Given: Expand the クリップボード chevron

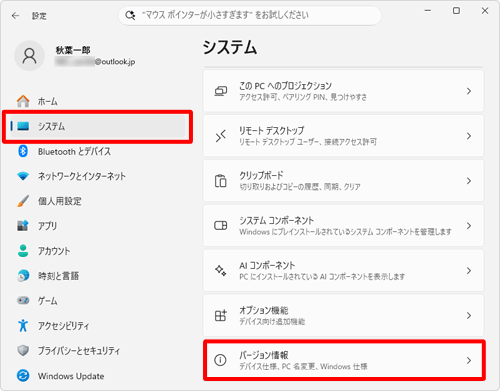Looking at the screenshot, I should tap(469, 181).
